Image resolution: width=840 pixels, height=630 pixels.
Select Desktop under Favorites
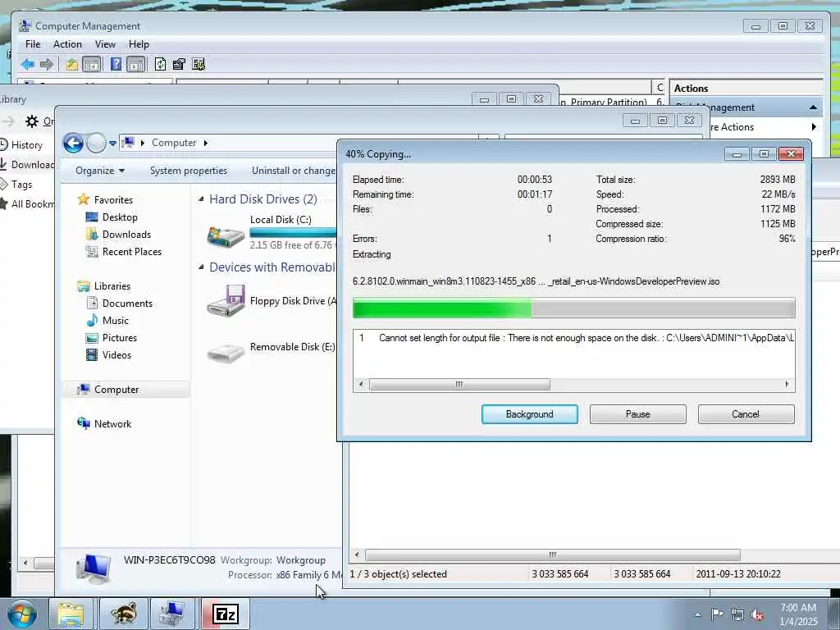point(120,217)
